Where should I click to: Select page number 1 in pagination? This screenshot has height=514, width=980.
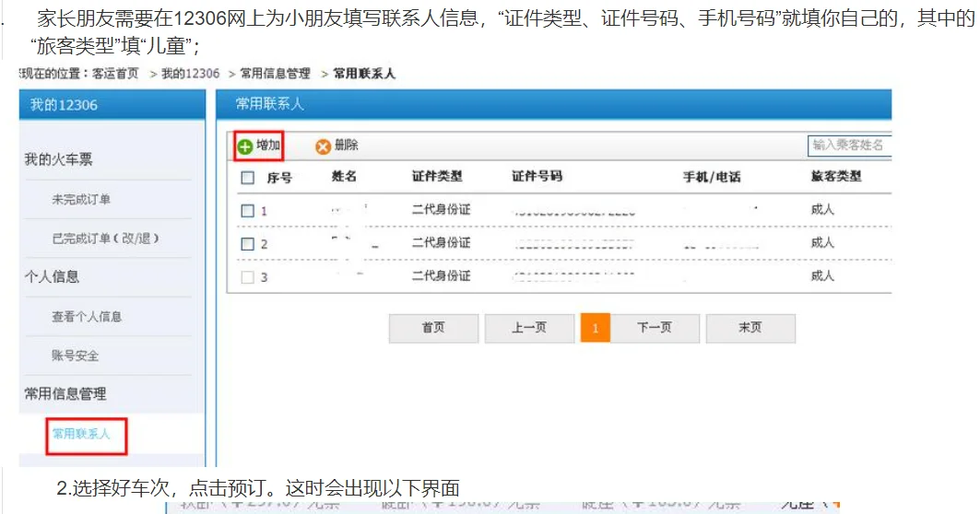tap(595, 328)
